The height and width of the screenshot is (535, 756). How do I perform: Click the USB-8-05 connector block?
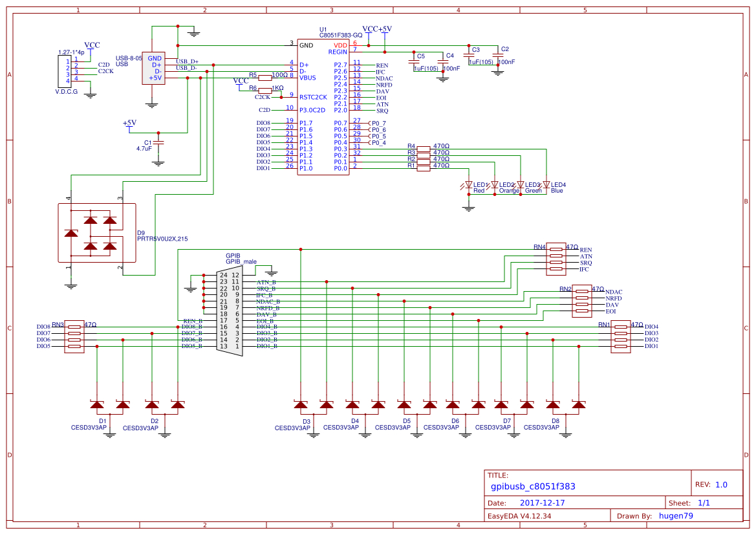tap(154, 68)
